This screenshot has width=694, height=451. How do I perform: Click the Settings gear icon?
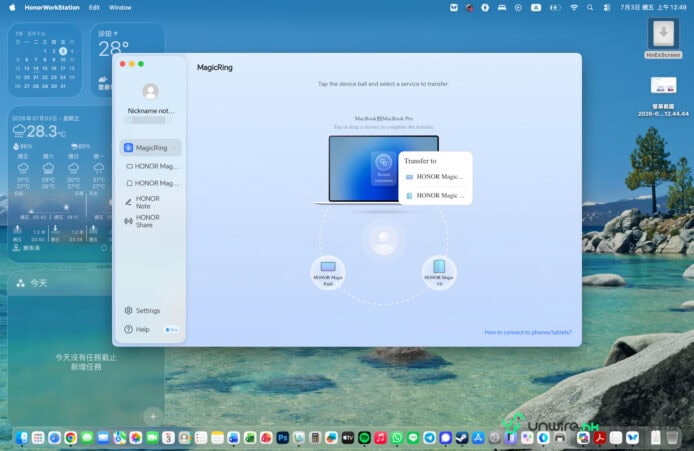click(x=128, y=311)
